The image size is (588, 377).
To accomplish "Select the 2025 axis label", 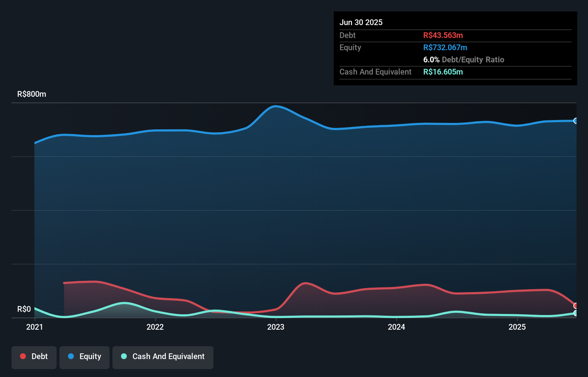I will pyautogui.click(x=517, y=327).
